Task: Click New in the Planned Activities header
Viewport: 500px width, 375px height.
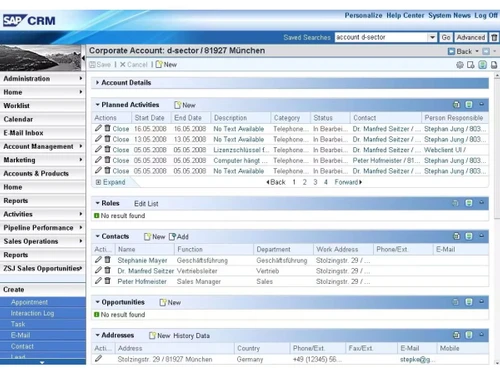Action: tap(185, 105)
